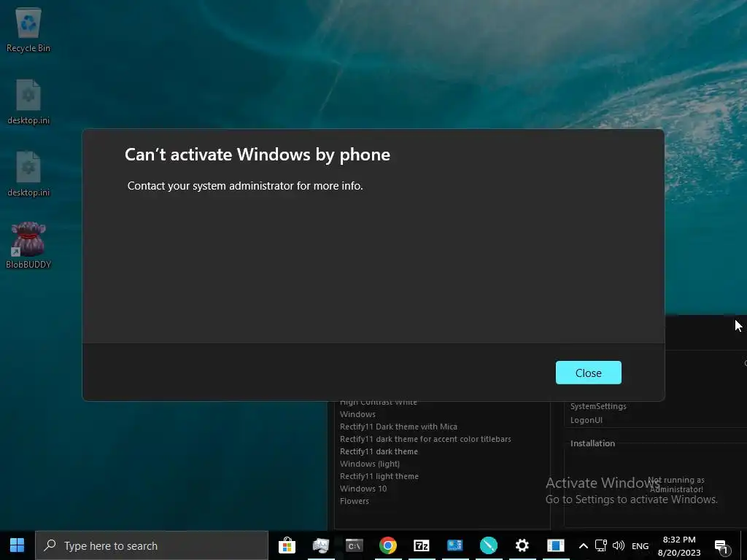Select Flowers theme entry

click(x=355, y=501)
